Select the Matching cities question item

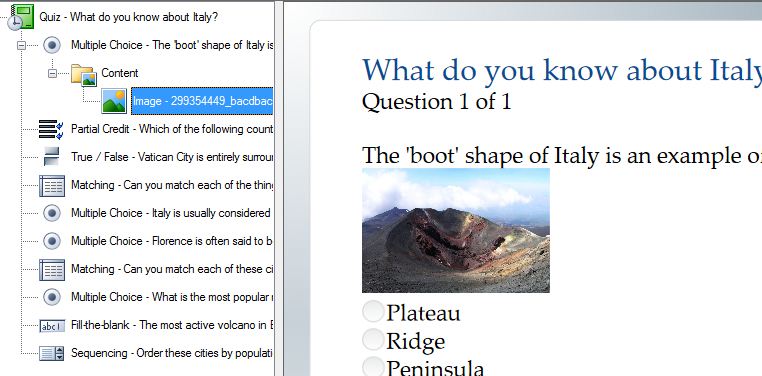coord(172,269)
